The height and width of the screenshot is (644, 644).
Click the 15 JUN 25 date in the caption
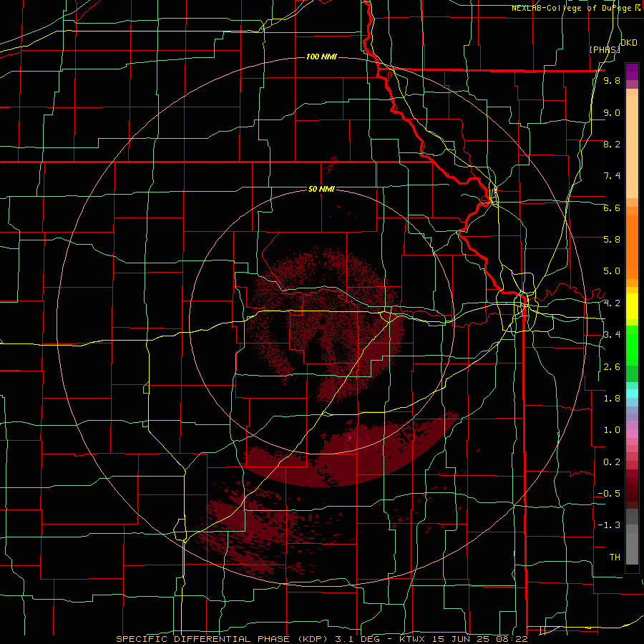[x=462, y=639]
